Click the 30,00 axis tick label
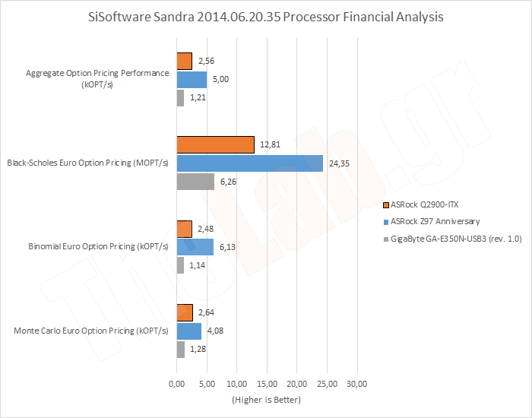Screen dimensions: 532x418 pos(357,384)
